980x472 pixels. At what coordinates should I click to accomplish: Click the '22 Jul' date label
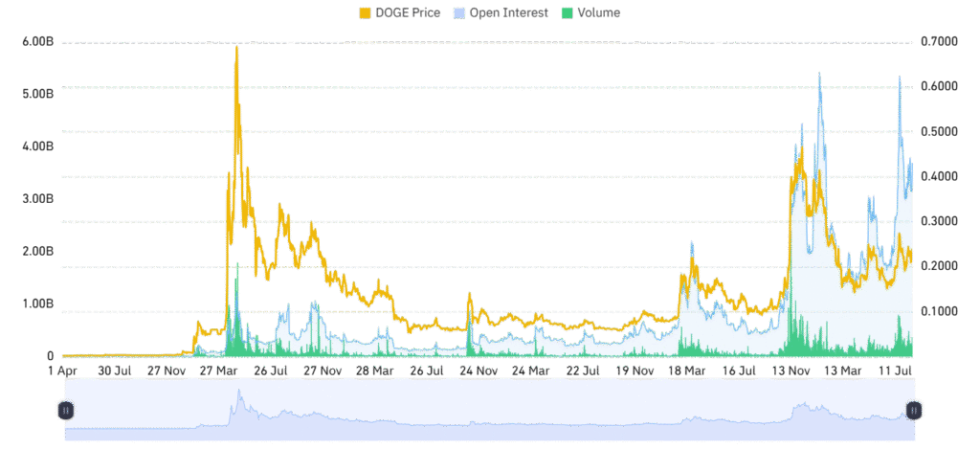(583, 371)
